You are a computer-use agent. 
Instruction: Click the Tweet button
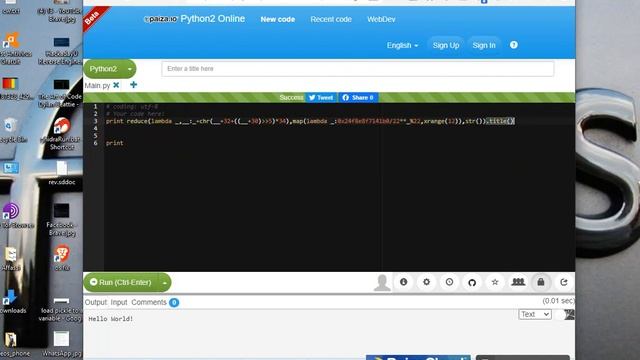coord(321,98)
